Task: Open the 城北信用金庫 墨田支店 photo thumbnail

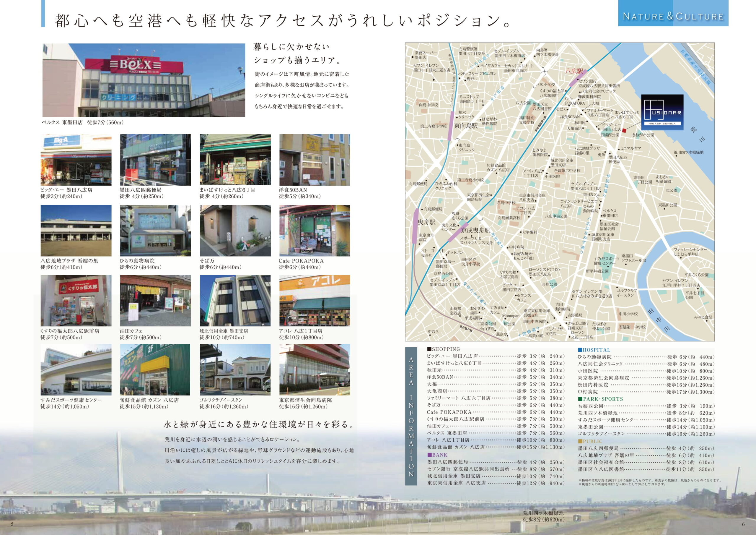Action: pyautogui.click(x=235, y=301)
